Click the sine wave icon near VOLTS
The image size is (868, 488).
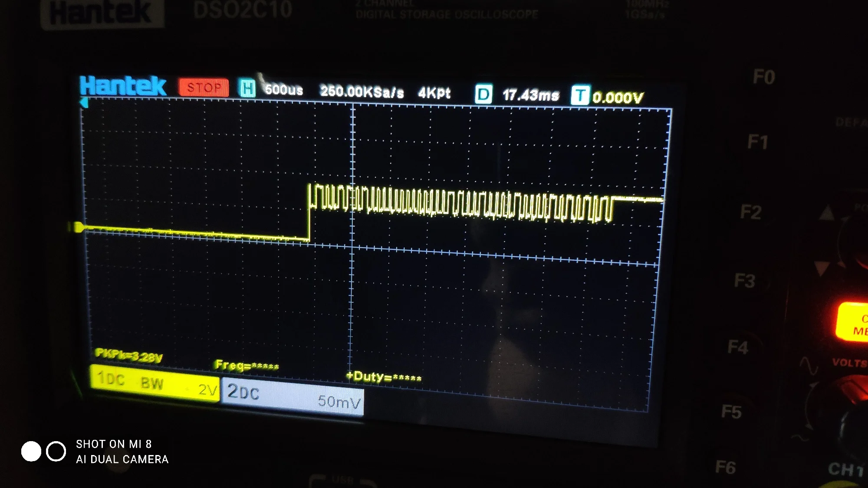[809, 366]
